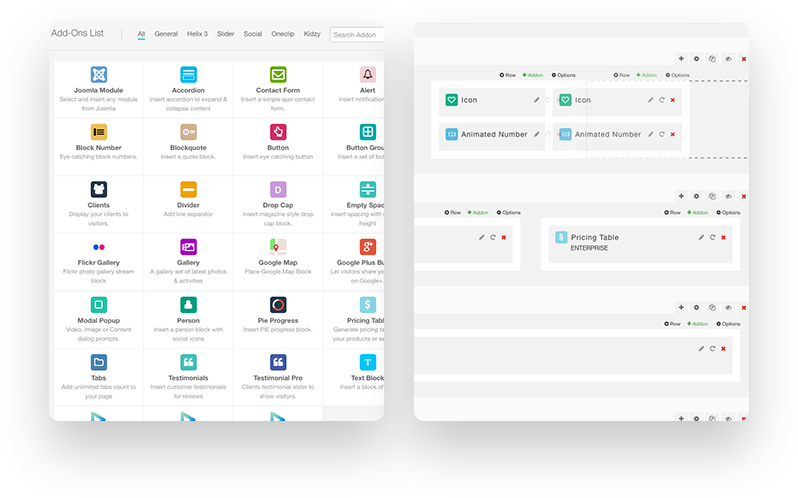798x498 pixels.
Task: Pick the Contact Form addon icon
Action: click(278, 74)
